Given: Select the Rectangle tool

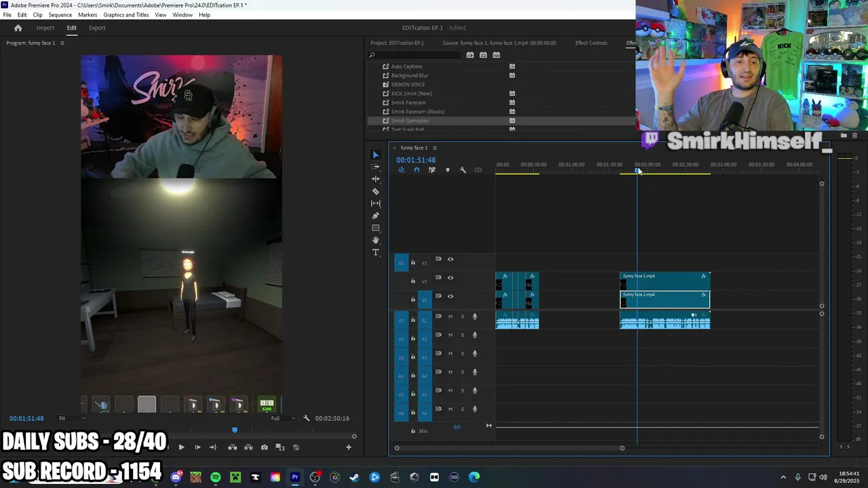Looking at the screenshot, I should click(x=376, y=228).
